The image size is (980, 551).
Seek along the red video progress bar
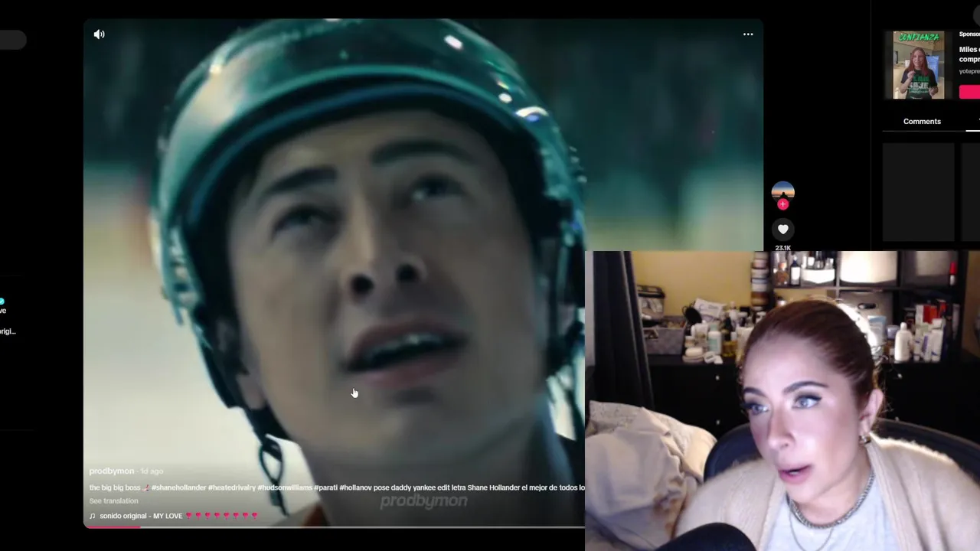pyautogui.click(x=334, y=527)
